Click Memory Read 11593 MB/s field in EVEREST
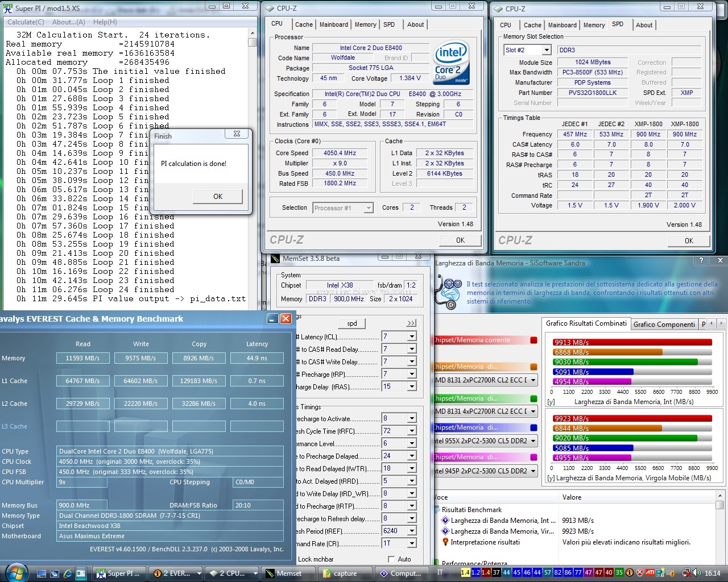This screenshot has height=582, width=728. (82, 358)
